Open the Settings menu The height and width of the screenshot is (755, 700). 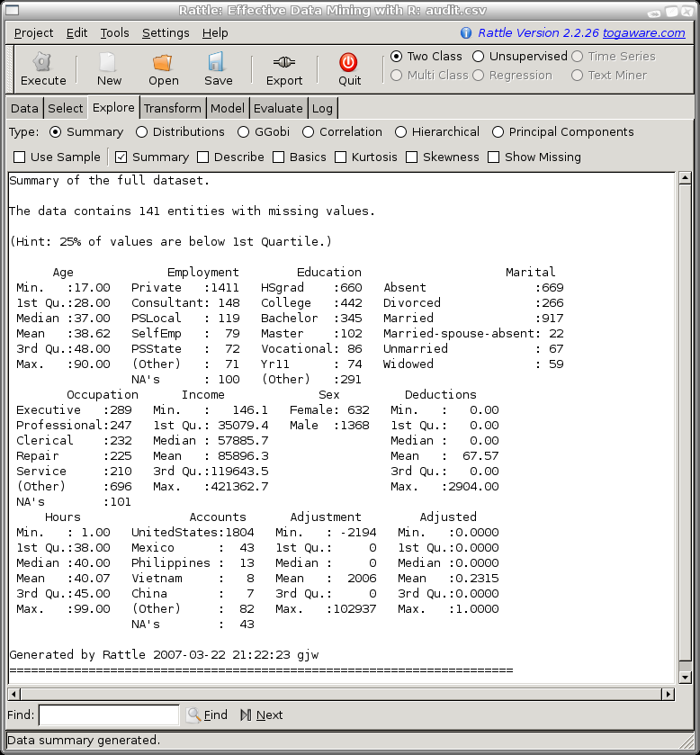pyautogui.click(x=166, y=33)
